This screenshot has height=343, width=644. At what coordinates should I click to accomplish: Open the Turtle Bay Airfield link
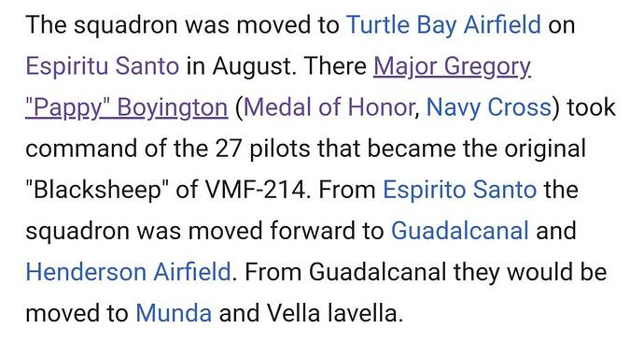click(x=443, y=25)
